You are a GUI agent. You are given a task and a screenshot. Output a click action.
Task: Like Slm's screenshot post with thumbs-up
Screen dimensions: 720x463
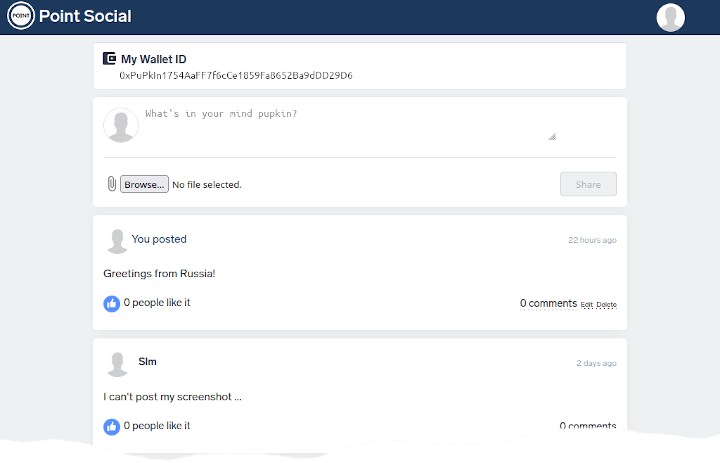112,427
